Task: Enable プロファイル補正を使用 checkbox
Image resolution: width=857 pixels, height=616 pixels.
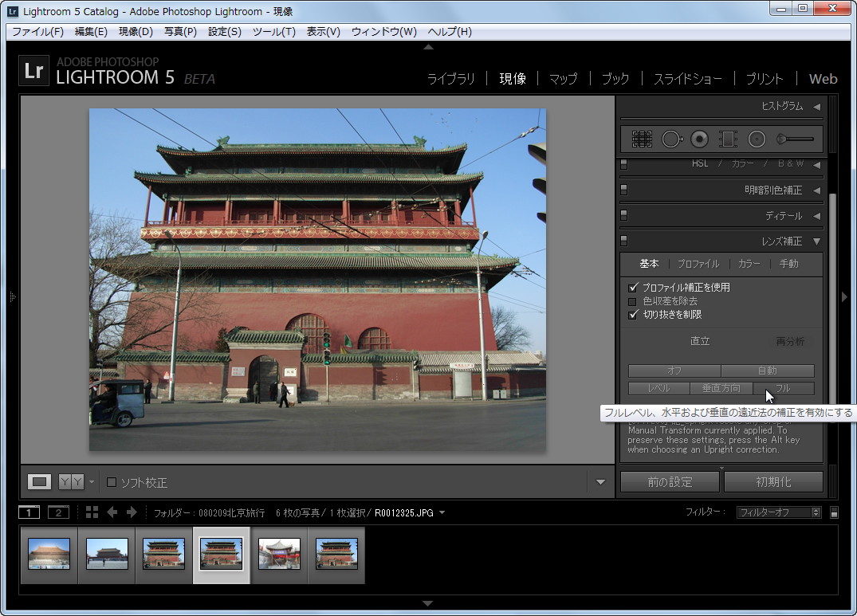Action: coord(633,287)
